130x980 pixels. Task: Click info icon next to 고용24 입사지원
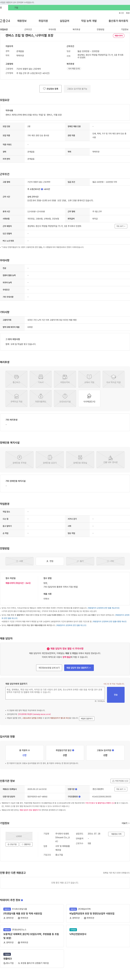[113, 750]
